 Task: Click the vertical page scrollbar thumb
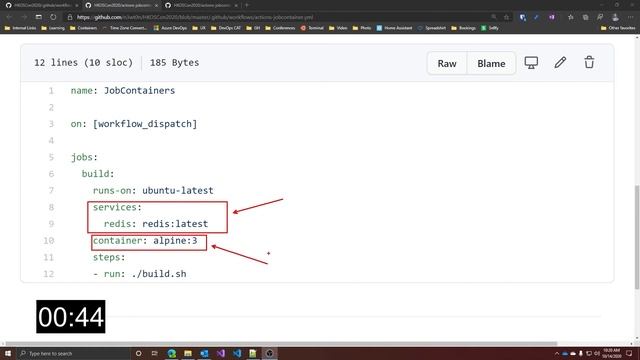637,237
